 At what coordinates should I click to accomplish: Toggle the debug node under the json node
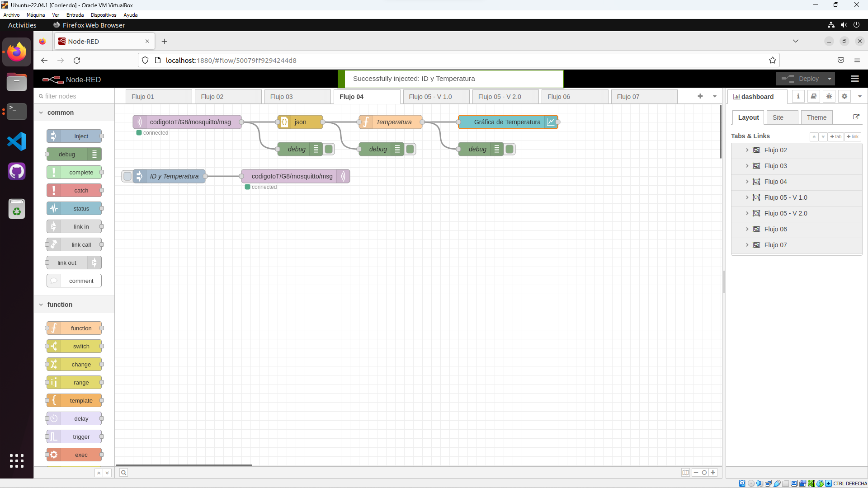point(329,149)
